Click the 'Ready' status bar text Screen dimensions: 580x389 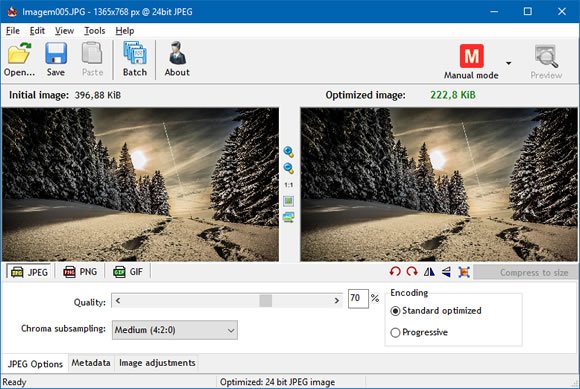14,382
